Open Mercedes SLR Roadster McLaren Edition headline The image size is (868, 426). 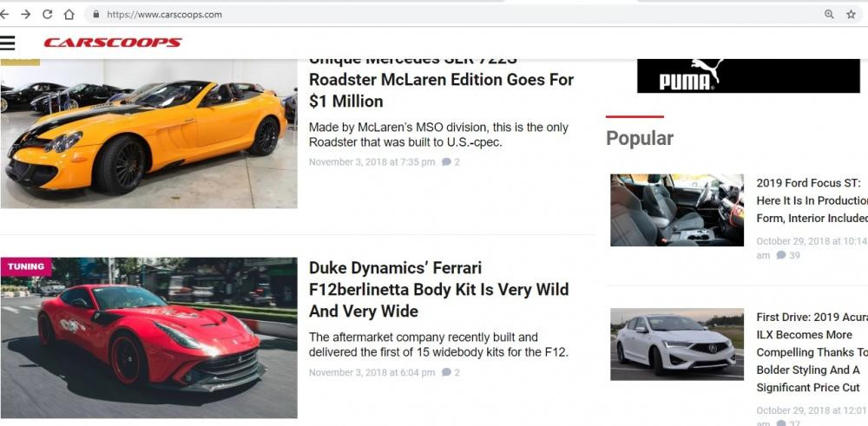pos(441,90)
